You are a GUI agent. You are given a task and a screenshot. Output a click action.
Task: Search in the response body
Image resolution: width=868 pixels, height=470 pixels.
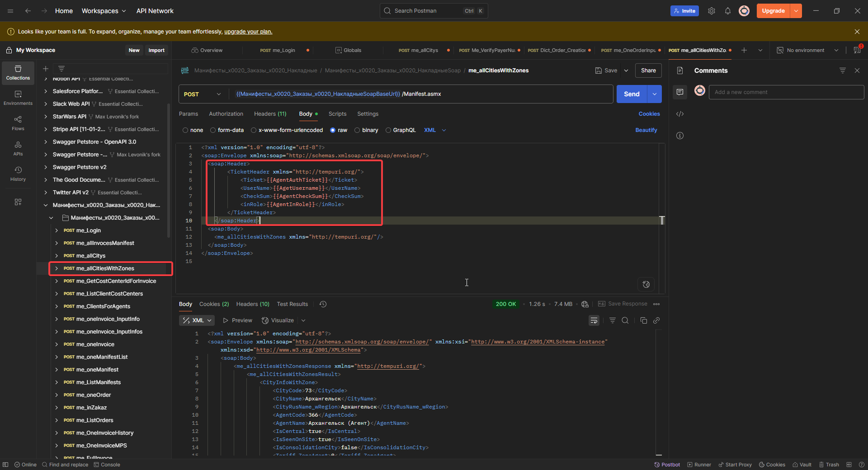(625, 320)
